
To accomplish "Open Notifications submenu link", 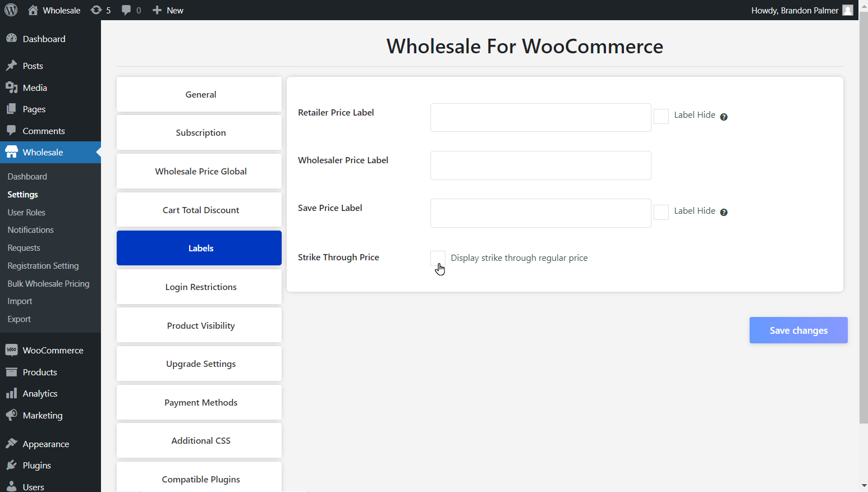I will coord(31,230).
